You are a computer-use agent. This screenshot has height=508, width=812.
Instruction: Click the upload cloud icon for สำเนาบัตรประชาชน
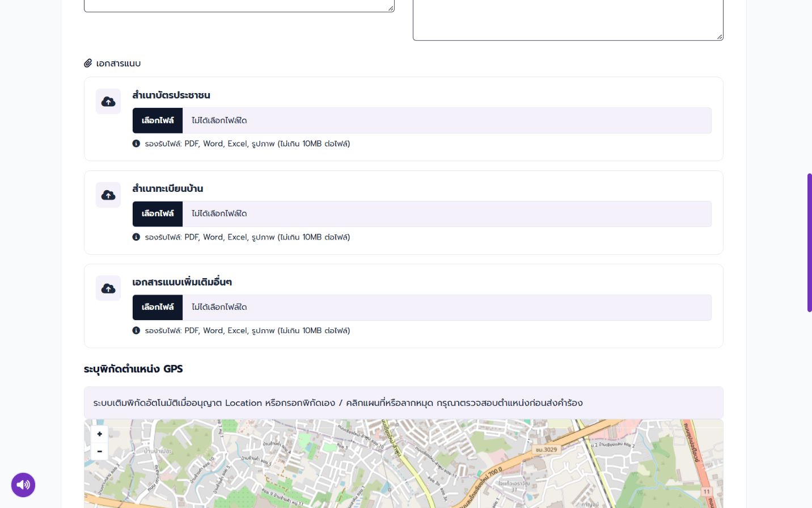[108, 102]
